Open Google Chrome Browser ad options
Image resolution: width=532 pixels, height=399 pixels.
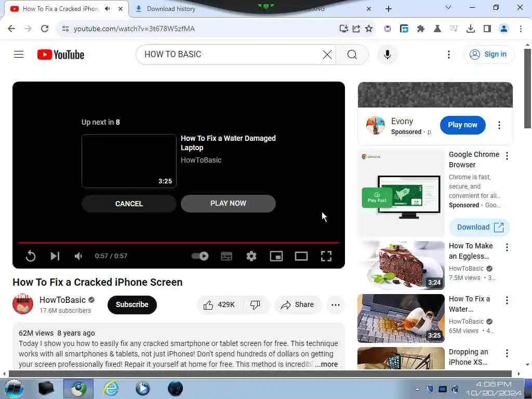pos(507,156)
